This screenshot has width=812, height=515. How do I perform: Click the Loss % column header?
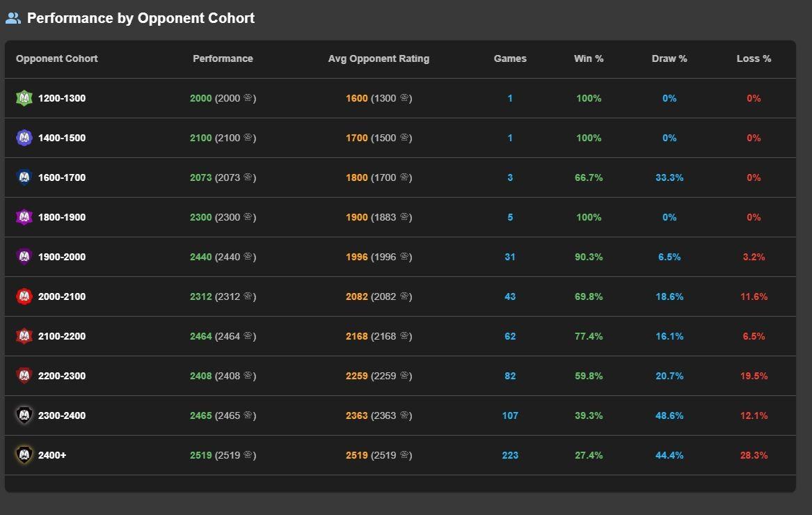[754, 58]
